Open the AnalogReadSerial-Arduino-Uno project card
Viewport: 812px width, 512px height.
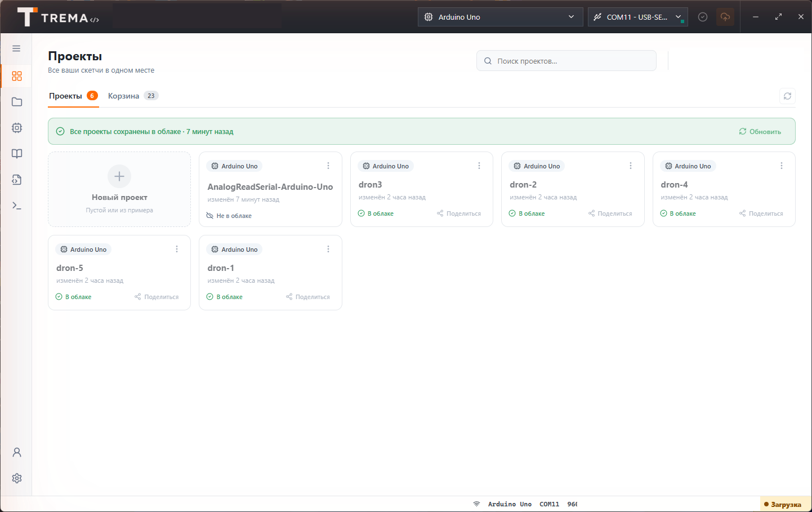pyautogui.click(x=270, y=189)
